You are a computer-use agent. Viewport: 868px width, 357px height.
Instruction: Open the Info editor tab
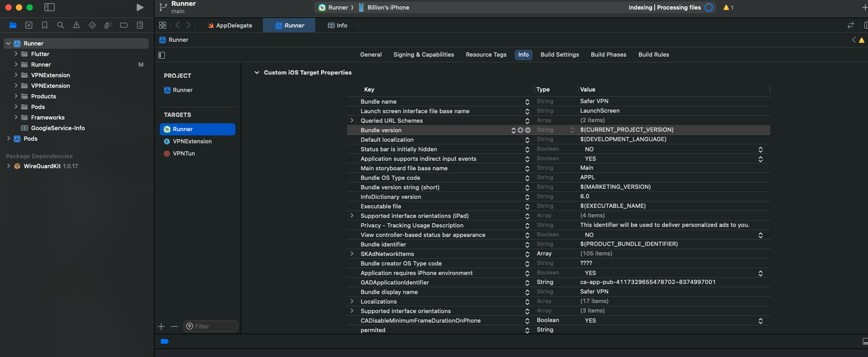337,25
